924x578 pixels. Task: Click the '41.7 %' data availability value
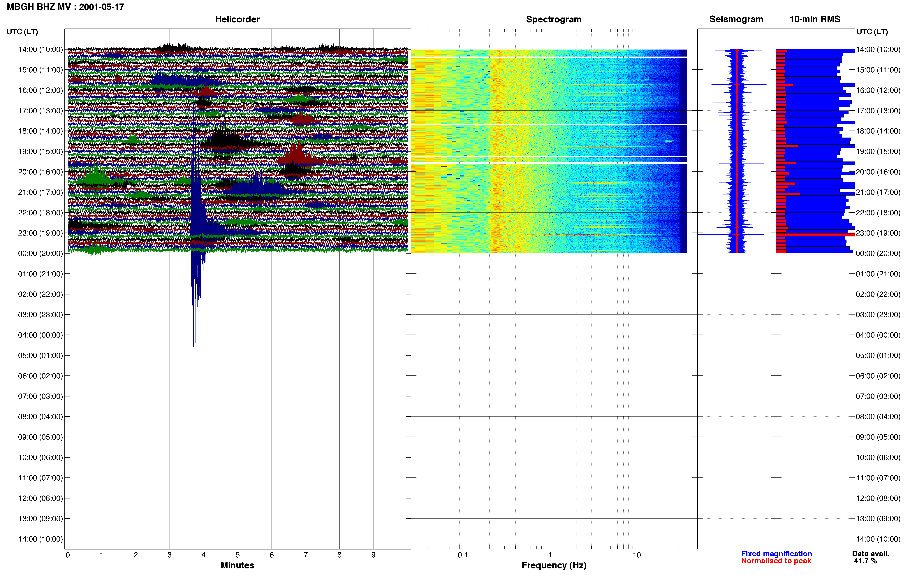865,561
